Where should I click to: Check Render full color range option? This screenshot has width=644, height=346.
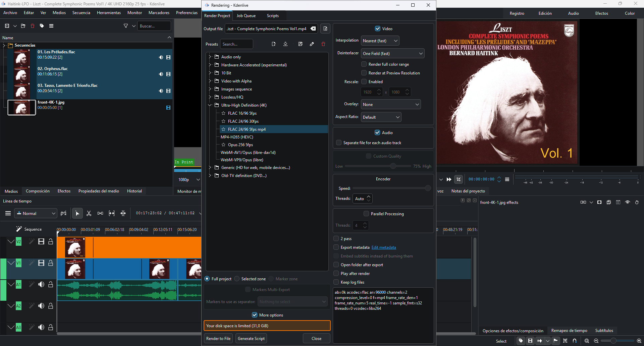coord(364,64)
